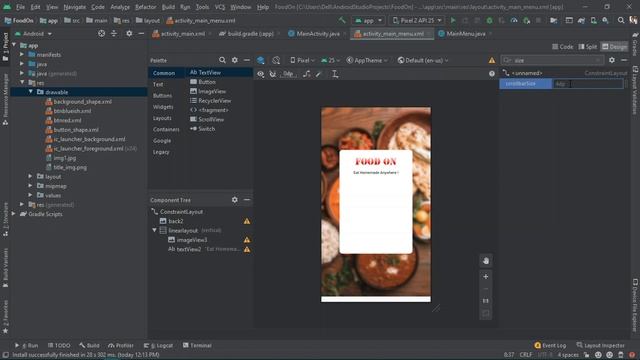Switch to activity_main.xml tab
Screen dimensions: 640x360
[182, 34]
